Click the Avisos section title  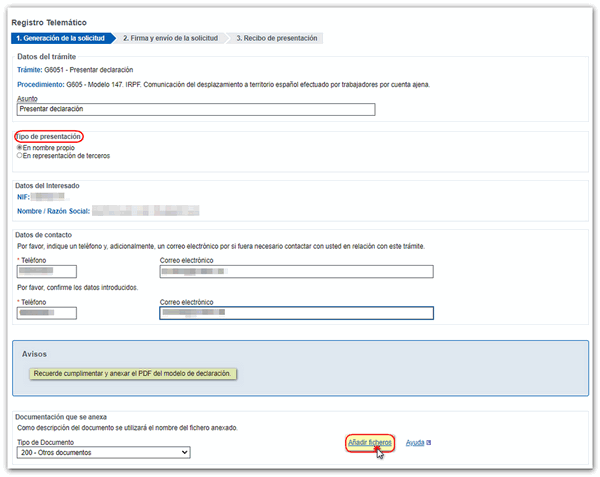(x=34, y=354)
